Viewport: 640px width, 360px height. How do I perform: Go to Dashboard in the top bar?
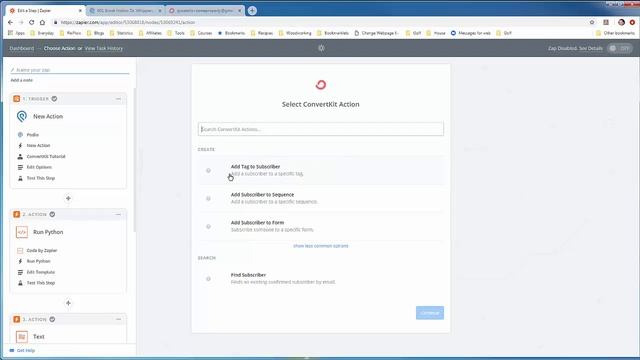22,48
